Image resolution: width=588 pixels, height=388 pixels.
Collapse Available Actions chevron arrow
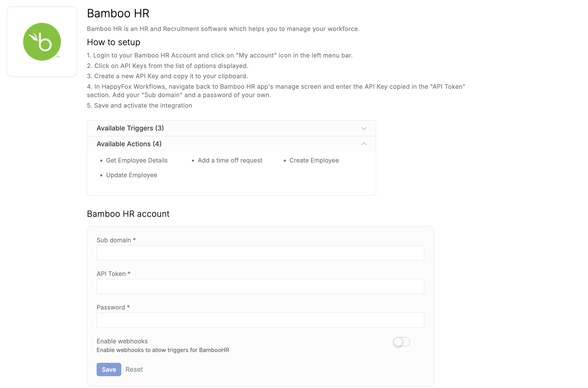[x=364, y=144]
